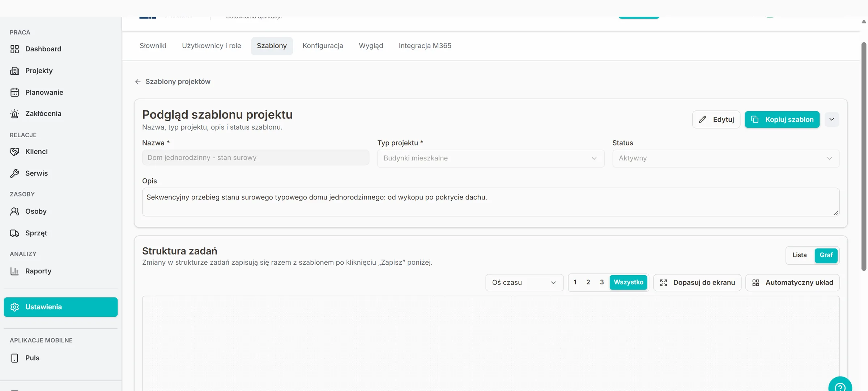Click Dopasuj do ekranu button
Image resolution: width=868 pixels, height=391 pixels.
tap(697, 283)
